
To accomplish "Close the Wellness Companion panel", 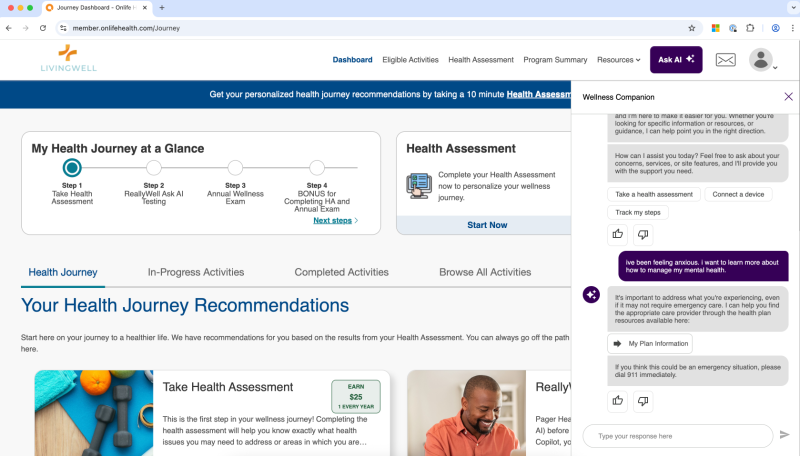I will tap(788, 96).
